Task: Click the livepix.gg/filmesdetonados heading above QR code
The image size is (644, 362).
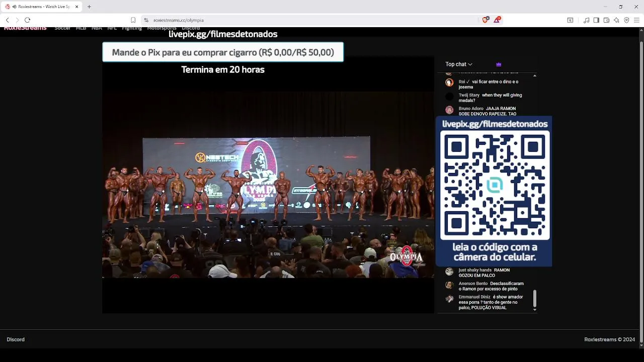Action: [x=495, y=124]
